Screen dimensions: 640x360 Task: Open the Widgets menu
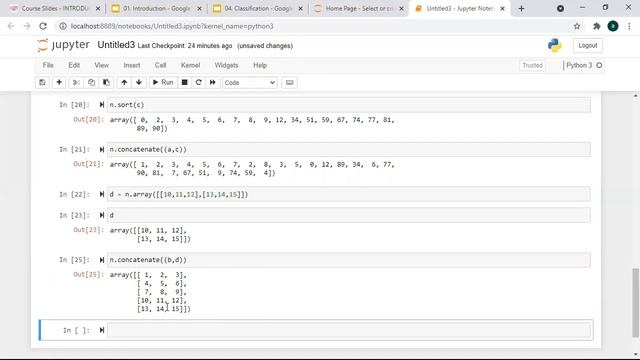point(227,65)
